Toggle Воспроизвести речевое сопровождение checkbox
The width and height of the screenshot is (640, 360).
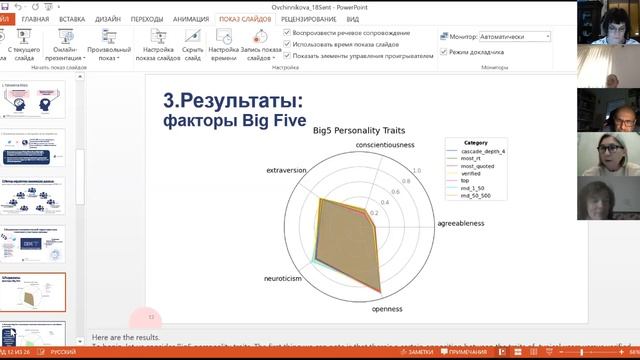(x=287, y=32)
